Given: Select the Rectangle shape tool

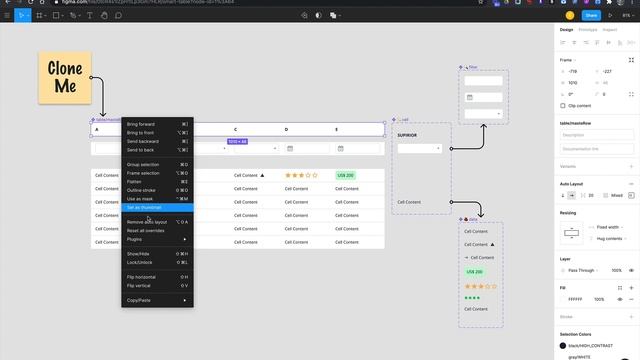Looking at the screenshot, I should click(56, 16).
